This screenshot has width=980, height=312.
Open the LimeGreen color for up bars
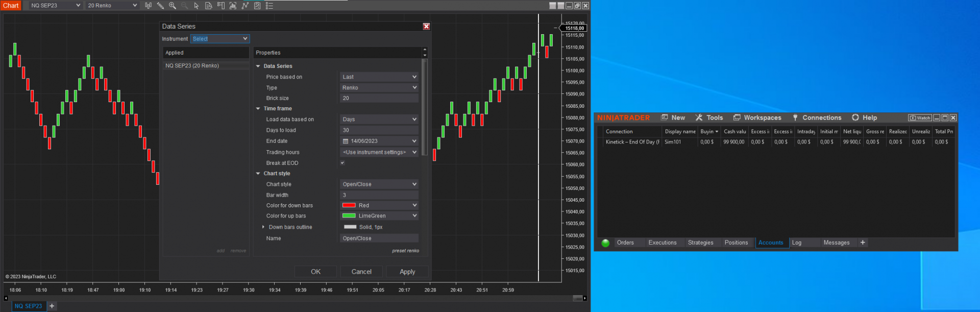[x=379, y=216]
